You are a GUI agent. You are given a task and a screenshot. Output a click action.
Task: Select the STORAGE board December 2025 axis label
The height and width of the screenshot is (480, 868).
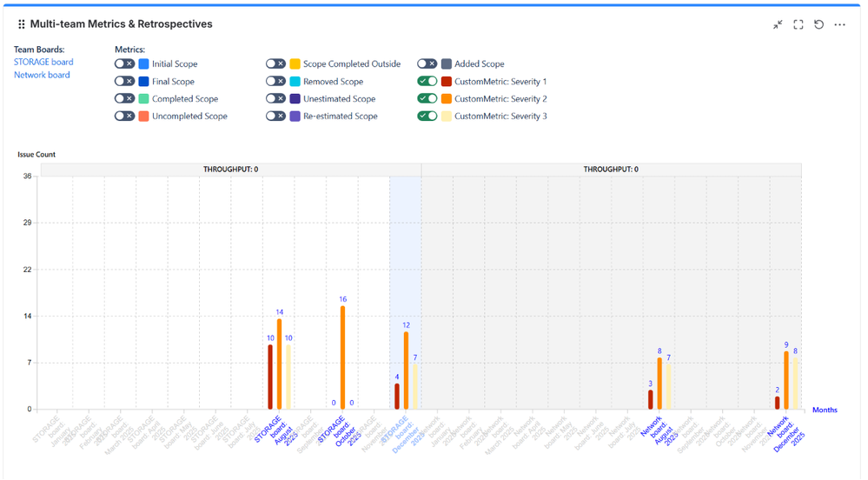point(402,435)
